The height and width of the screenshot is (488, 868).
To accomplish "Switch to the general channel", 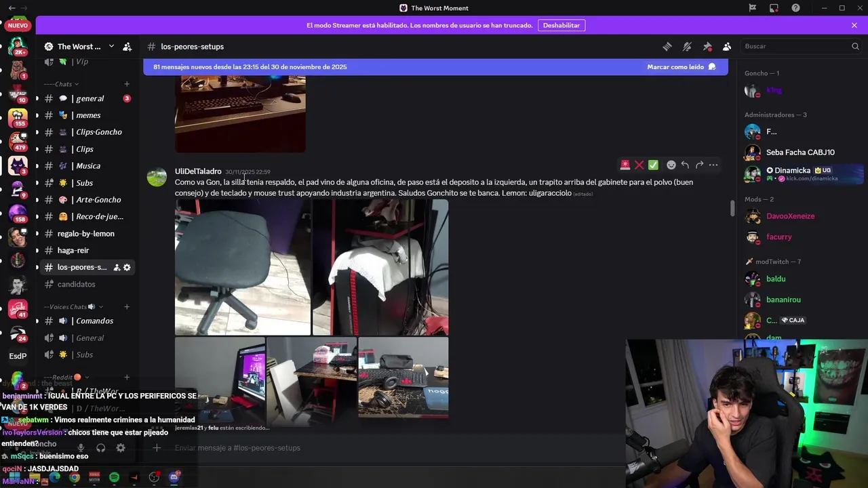I will 87,98.
